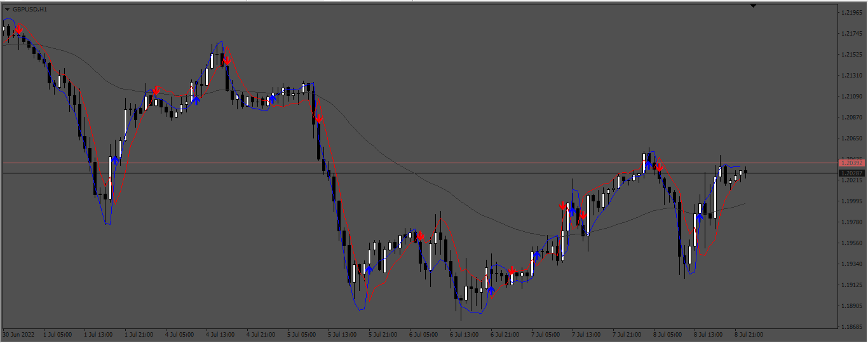Viewport: 868px width, 343px height.
Task: Open the chart menu triangle beside GBPUSD,H1
Action: (x=7, y=10)
